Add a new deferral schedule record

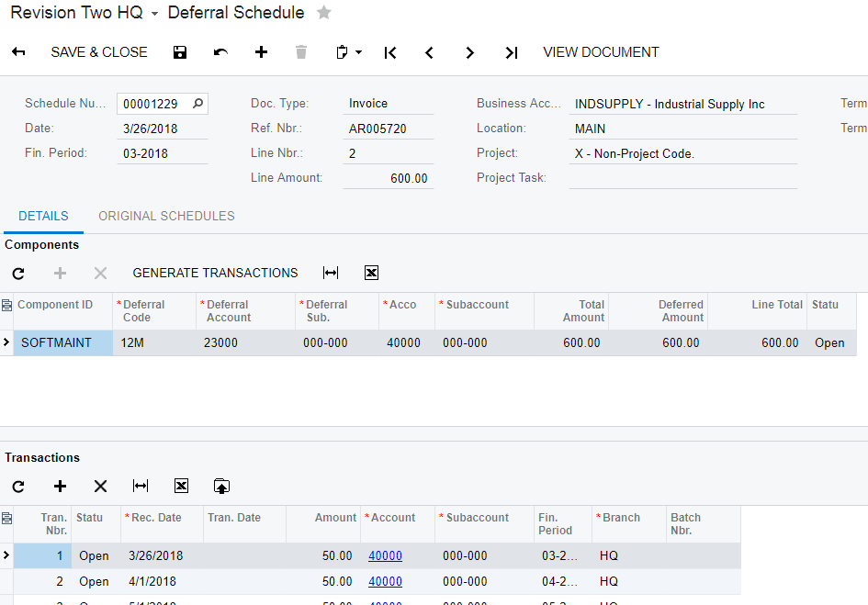click(261, 52)
